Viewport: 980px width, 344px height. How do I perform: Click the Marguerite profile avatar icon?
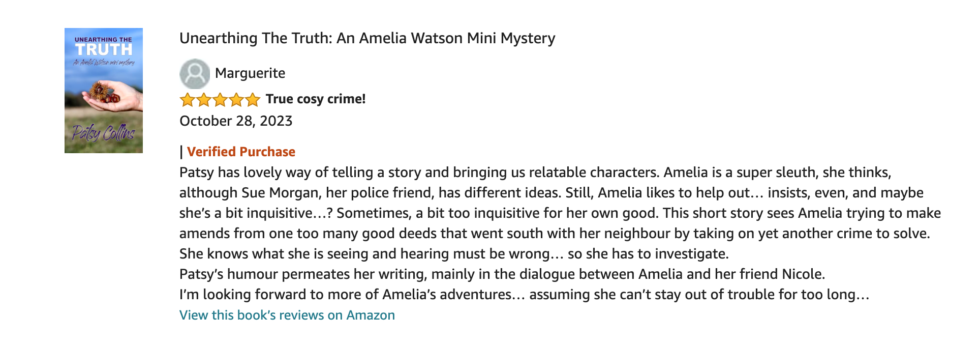[x=195, y=74]
